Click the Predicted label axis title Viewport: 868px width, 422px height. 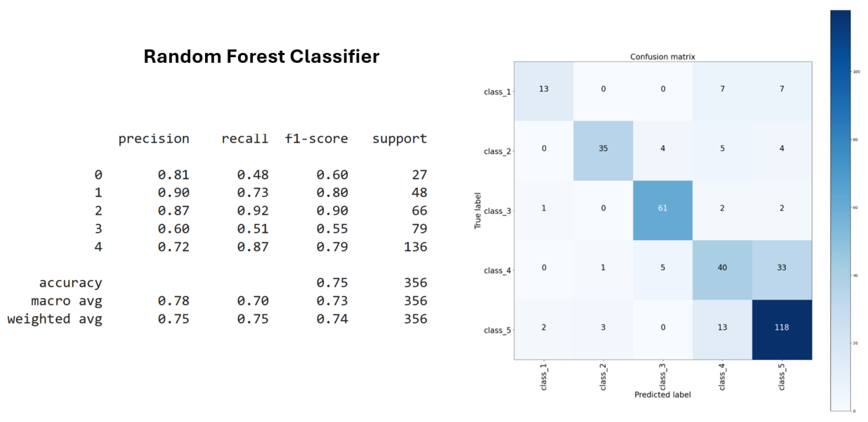tap(662, 395)
